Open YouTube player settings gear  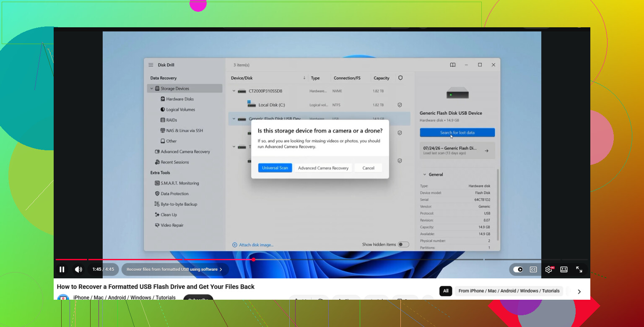click(549, 269)
